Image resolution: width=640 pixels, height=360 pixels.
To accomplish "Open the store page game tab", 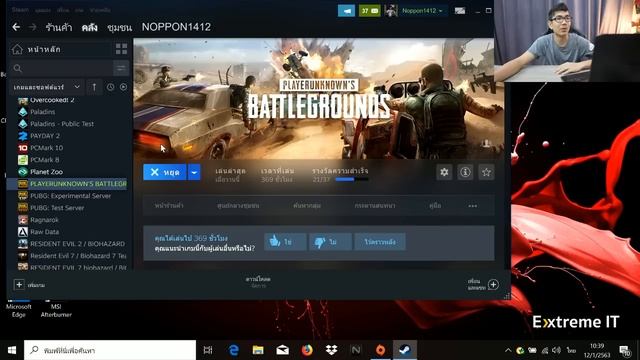I will coord(169,206).
